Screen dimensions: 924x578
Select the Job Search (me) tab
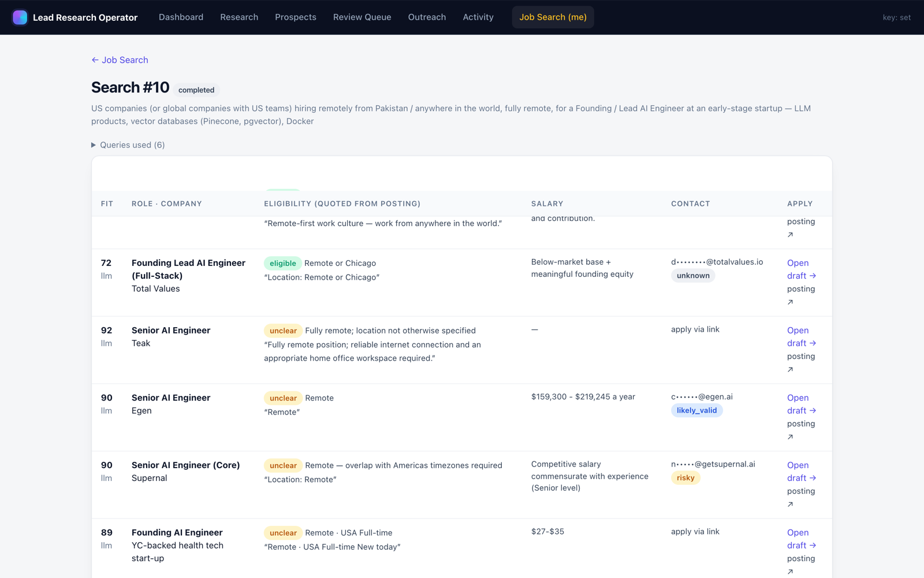[x=553, y=17]
